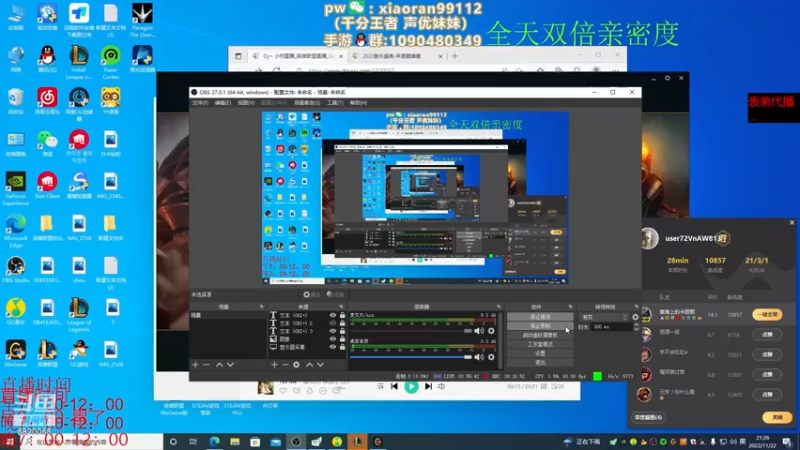This screenshot has width=800, height=450.
Task: Open Filters button above the sources dock
Action: click(x=335, y=294)
